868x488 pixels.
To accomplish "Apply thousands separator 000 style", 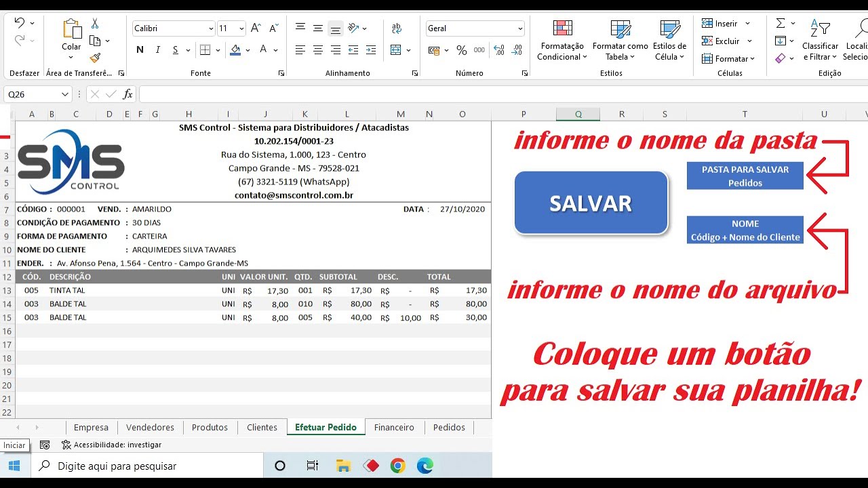I will (479, 50).
